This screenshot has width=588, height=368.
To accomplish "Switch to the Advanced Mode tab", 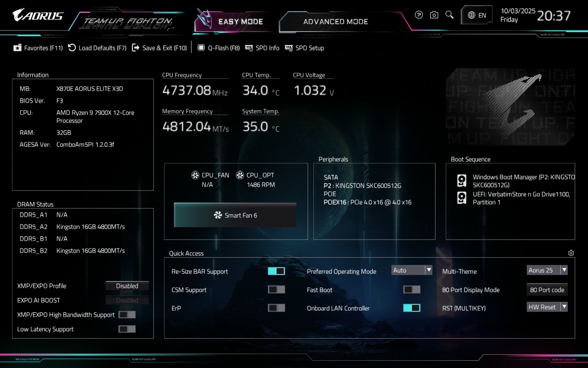I will click(335, 22).
